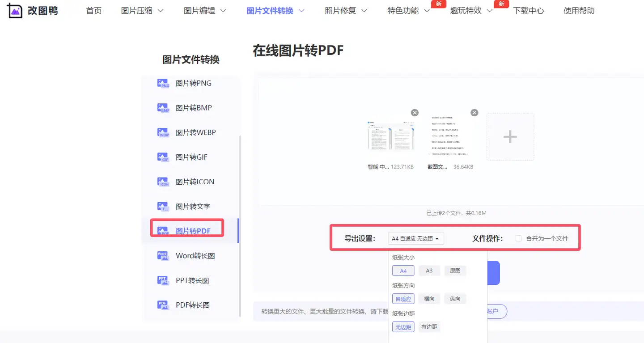The image size is (644, 343).
Task: Select the 图片转GIF sidebar icon
Action: point(163,157)
